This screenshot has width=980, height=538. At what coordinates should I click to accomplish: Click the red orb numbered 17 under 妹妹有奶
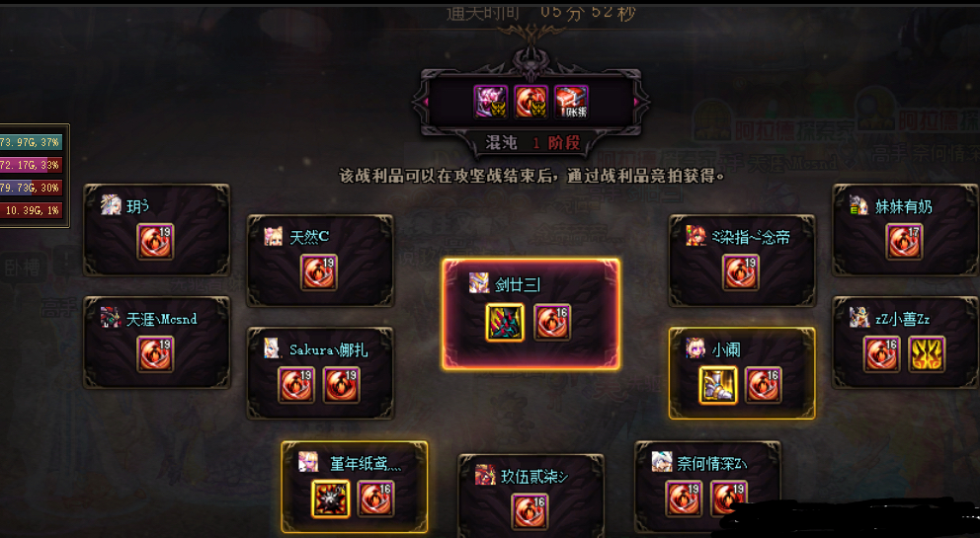tap(904, 242)
